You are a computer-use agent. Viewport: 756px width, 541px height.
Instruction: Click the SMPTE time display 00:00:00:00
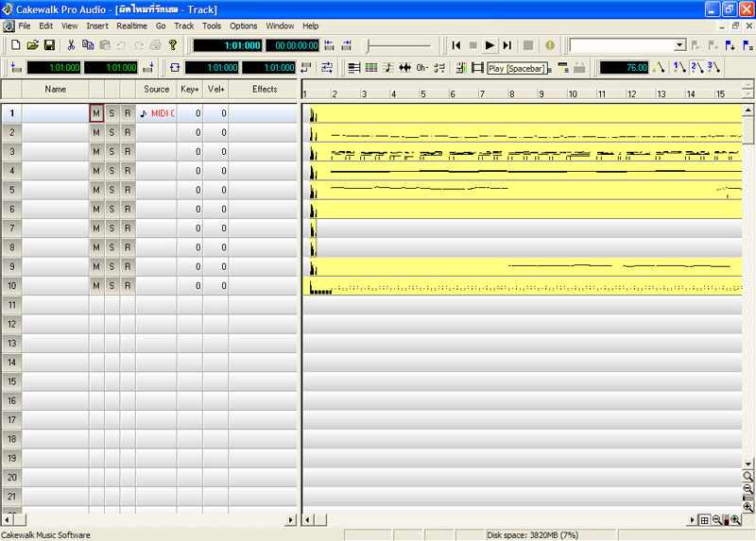(292, 45)
